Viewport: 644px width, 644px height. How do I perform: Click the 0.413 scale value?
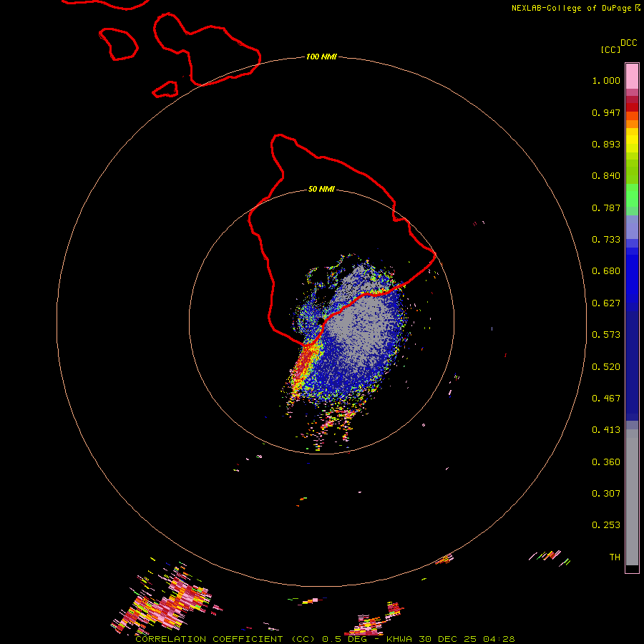pyautogui.click(x=606, y=430)
